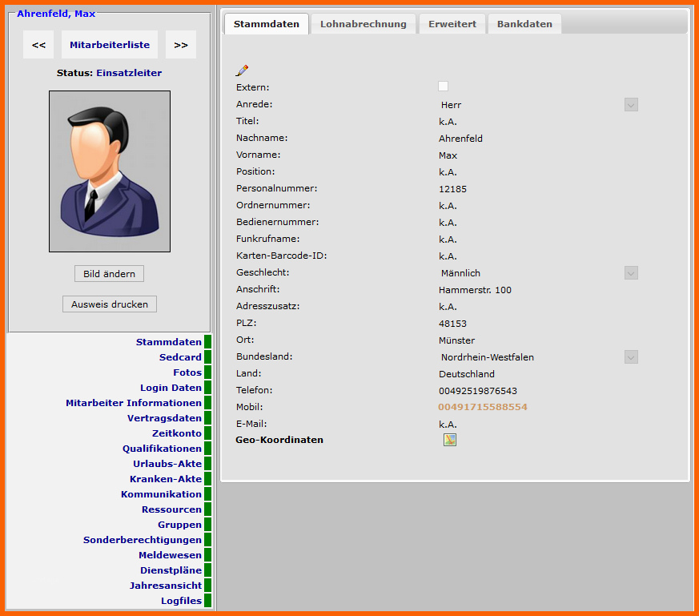Open the Geo-Koordinaten map icon
Screen dimensions: 699x616
pos(450,439)
